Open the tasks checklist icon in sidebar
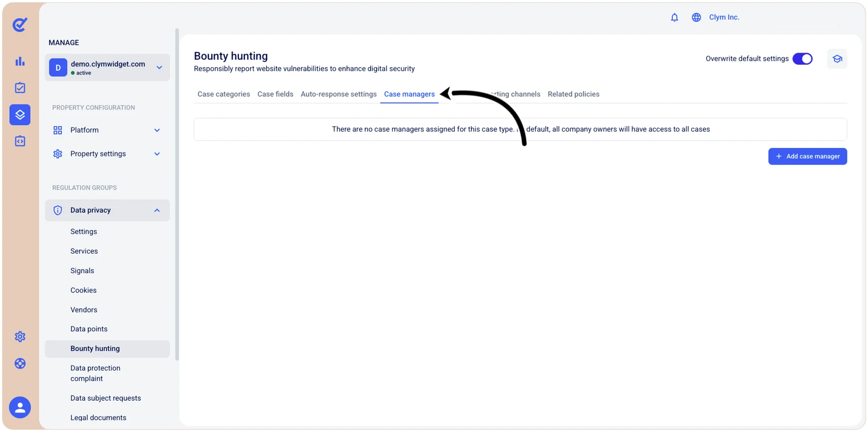This screenshot has width=868, height=432. pyautogui.click(x=20, y=88)
